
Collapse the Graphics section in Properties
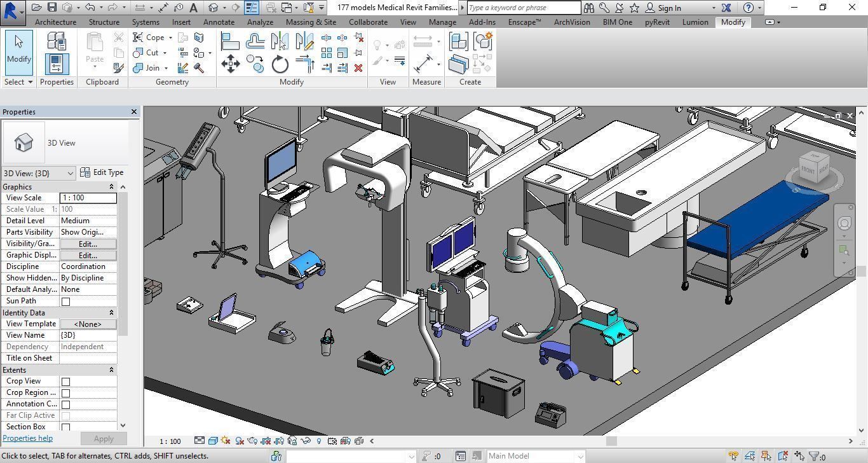111,186
